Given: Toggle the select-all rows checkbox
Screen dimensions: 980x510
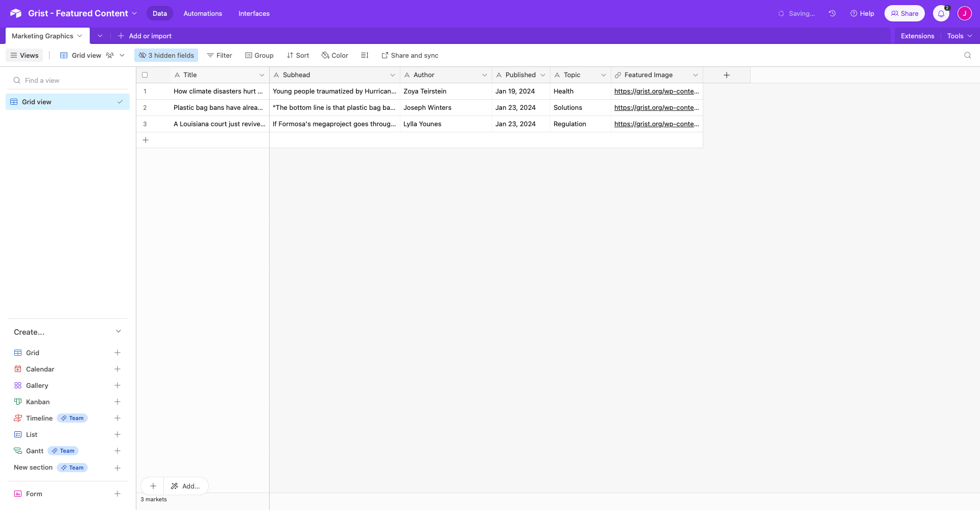Looking at the screenshot, I should 145,75.
